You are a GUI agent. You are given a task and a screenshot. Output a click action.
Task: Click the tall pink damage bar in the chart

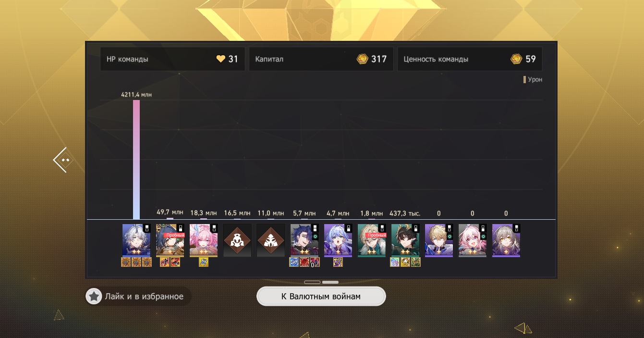pos(136,160)
